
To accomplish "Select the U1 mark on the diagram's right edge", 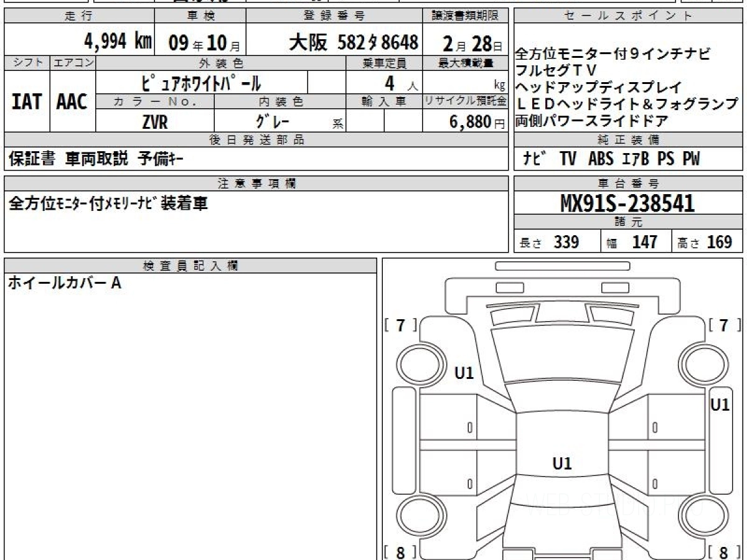I will [x=720, y=405].
